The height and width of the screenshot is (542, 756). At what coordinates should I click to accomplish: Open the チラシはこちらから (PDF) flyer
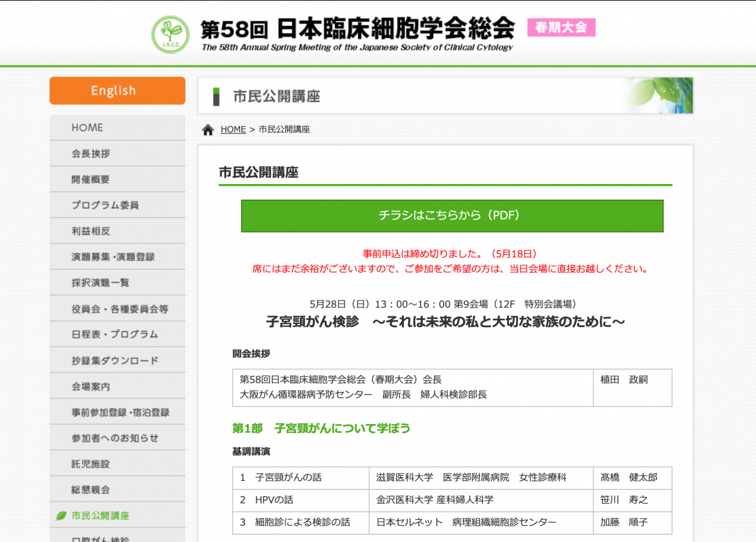coord(452,216)
